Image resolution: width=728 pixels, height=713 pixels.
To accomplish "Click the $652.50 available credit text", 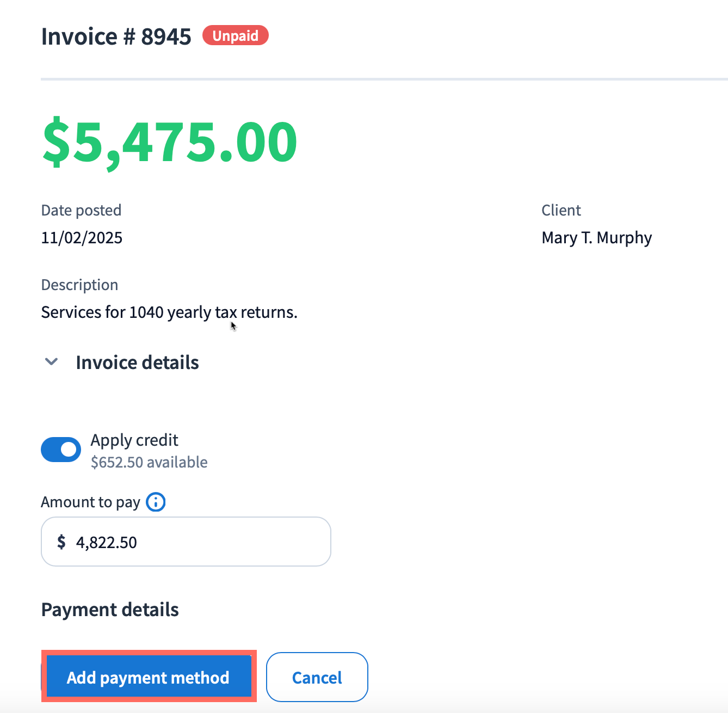I will coord(149,462).
